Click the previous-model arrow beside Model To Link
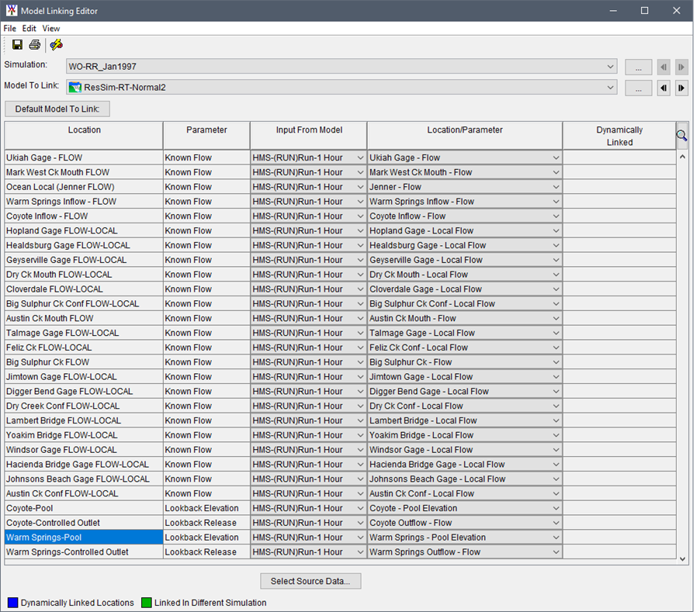Viewport: 700px width, 612px height. click(665, 87)
